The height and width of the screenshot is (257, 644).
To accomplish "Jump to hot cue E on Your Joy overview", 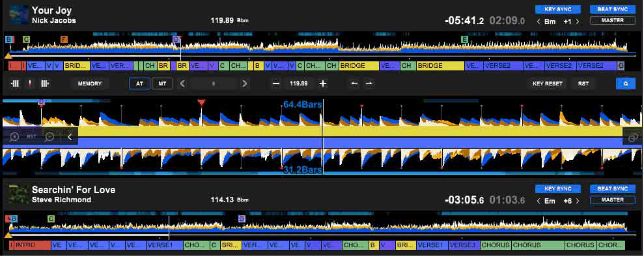I will [464, 40].
